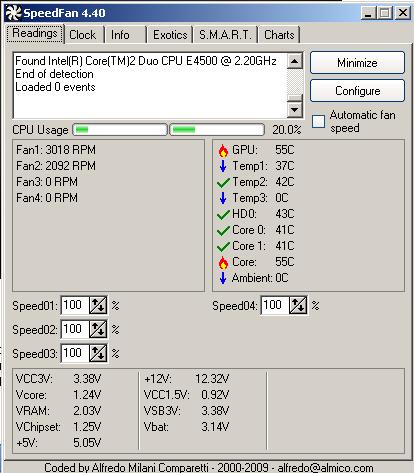Click the Speed04 up/down spinner arrows
Screen dimensions: 414x473
pyautogui.click(x=298, y=305)
